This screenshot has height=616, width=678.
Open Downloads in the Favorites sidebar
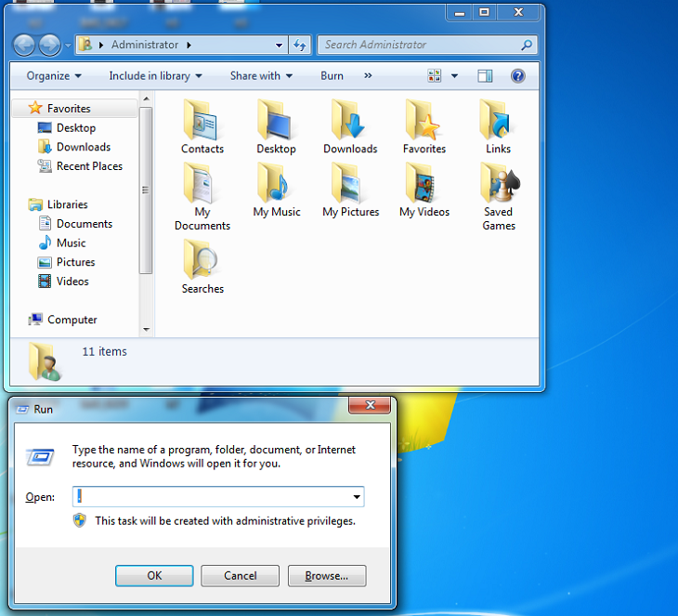coord(74,147)
